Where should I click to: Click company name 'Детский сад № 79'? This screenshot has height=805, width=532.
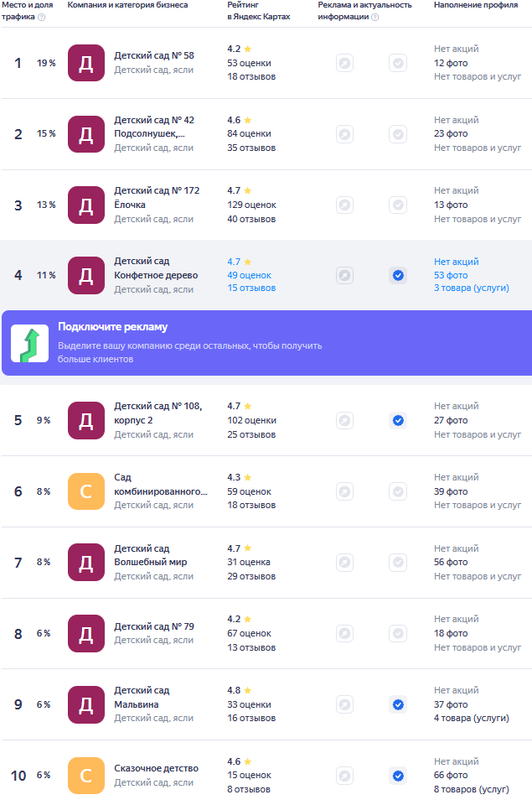pos(154,626)
